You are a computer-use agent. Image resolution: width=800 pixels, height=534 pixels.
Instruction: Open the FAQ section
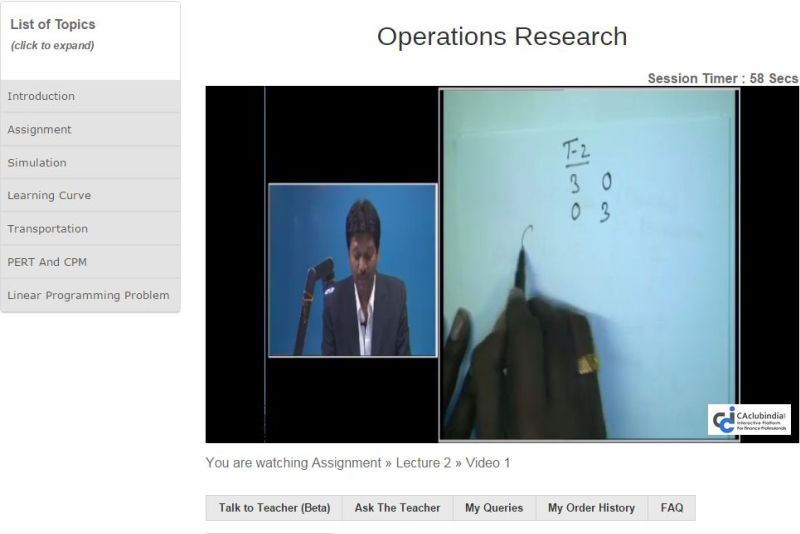pyautogui.click(x=672, y=508)
